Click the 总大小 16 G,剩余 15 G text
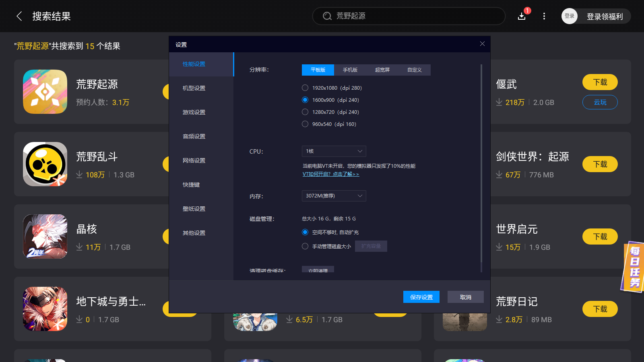644x362 pixels. pos(329,219)
